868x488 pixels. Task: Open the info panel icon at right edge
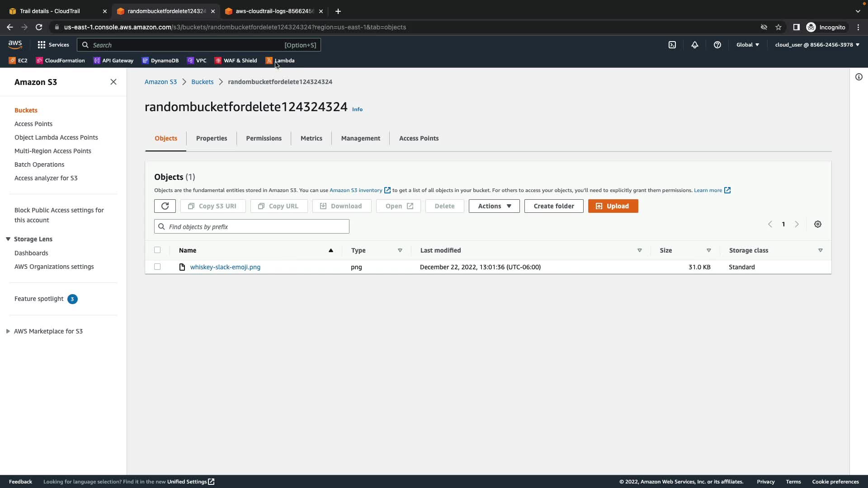[859, 77]
